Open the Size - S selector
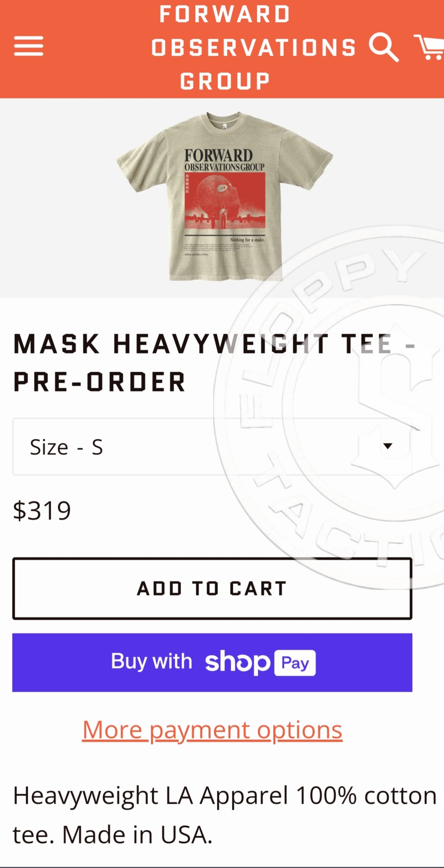 (x=212, y=447)
